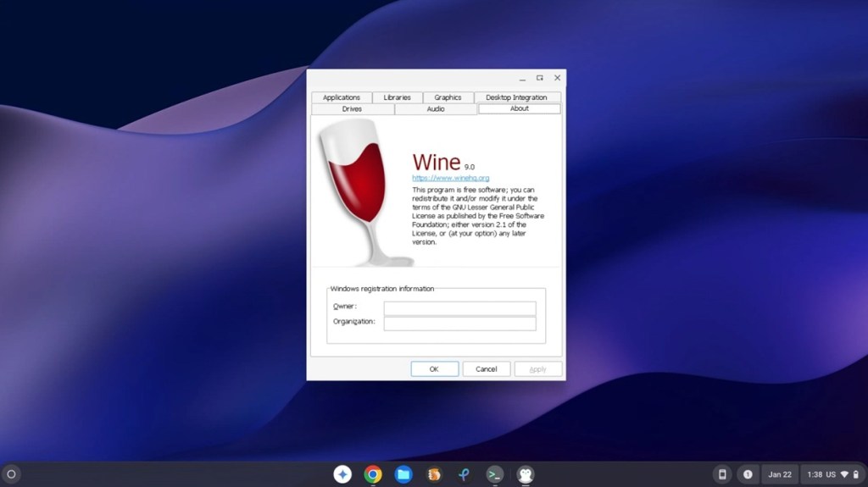This screenshot has width=868, height=487.
Task: Open the winehq.org website link
Action: tap(451, 178)
